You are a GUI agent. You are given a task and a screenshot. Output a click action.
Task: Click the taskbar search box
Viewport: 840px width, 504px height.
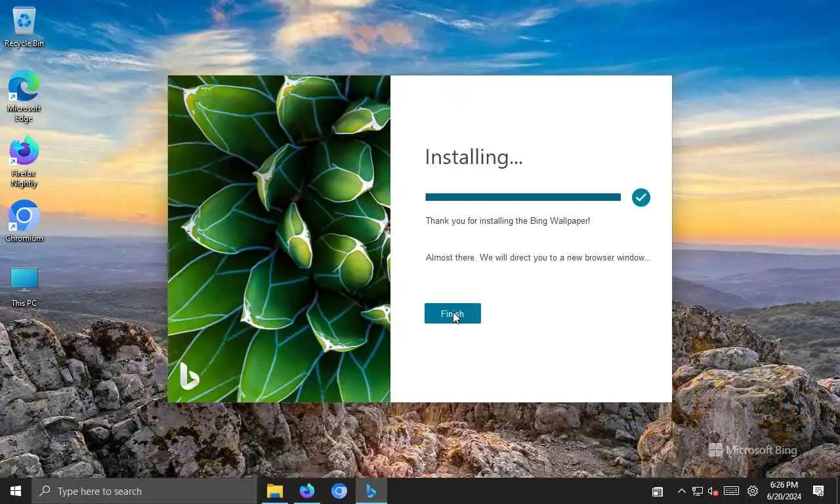(144, 491)
